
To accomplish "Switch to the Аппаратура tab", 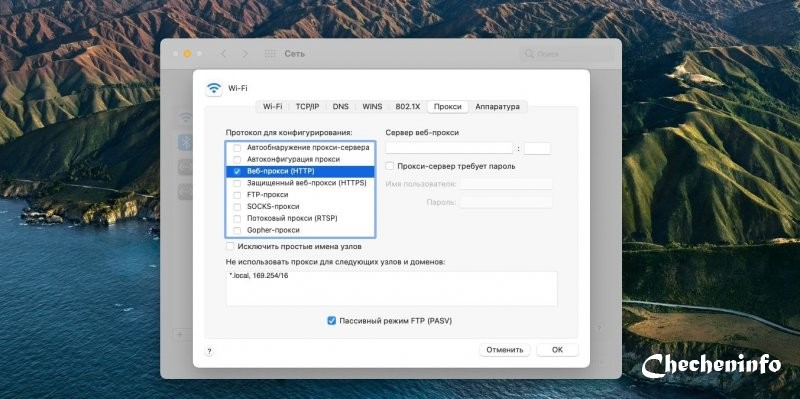I will click(x=497, y=107).
